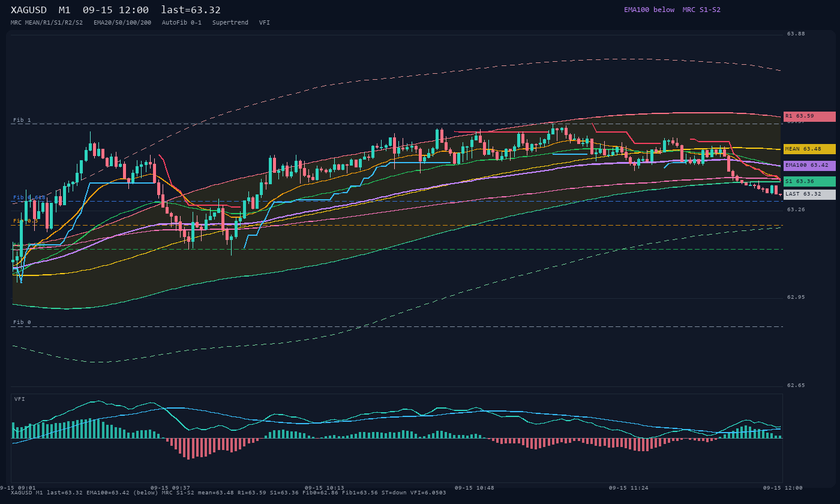Screen dimensions: 840x504
Task: Click the R1 63.59 price tag
Action: click(x=809, y=116)
